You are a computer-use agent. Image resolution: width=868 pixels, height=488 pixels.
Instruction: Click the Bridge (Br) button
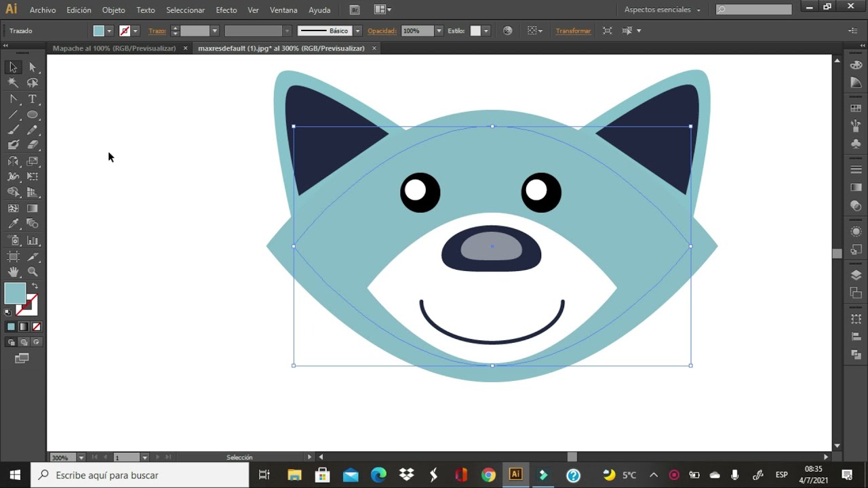354,9
